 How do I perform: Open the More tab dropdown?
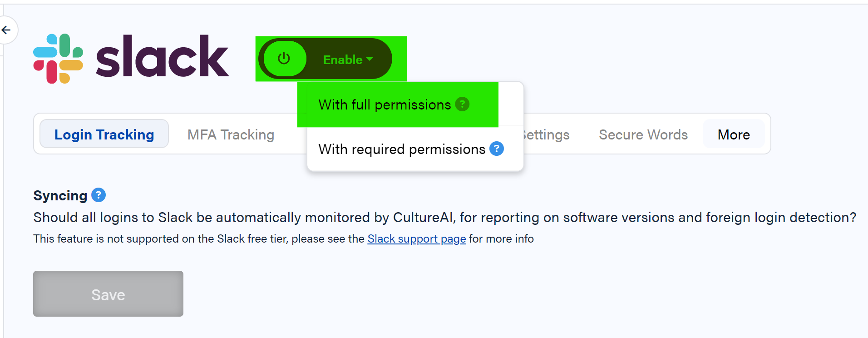tap(733, 134)
